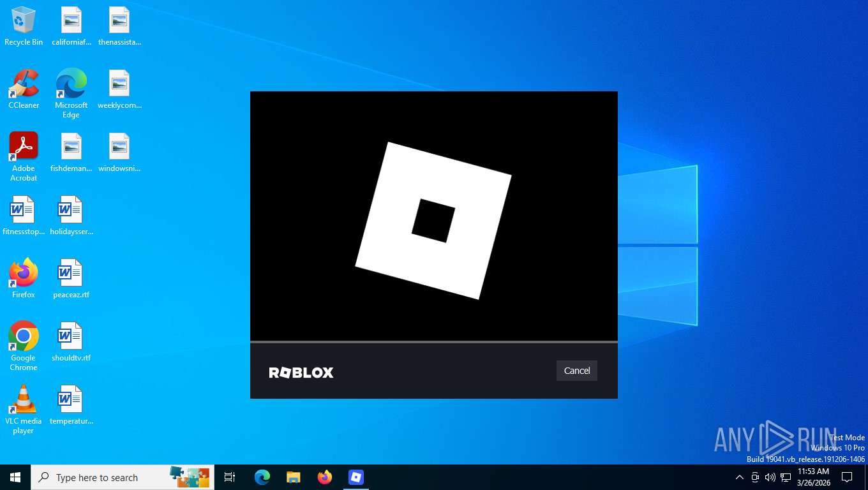This screenshot has height=490, width=868.
Task: Click the taskbar search box
Action: pyautogui.click(x=123, y=477)
